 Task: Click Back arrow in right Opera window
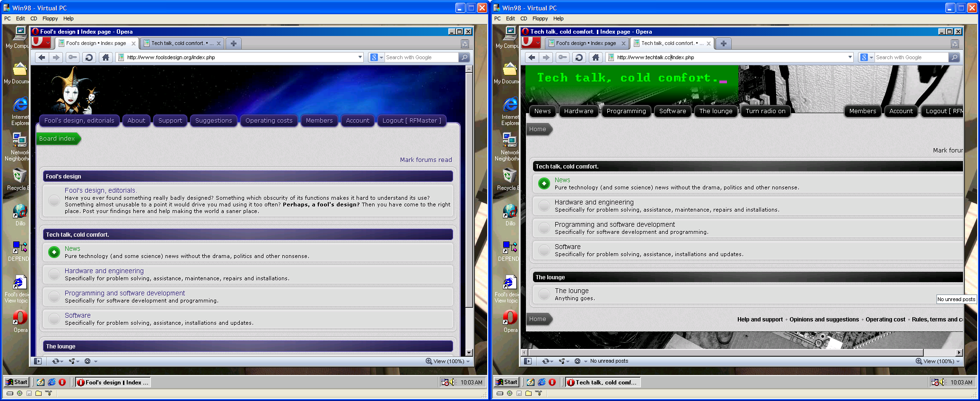click(x=532, y=57)
